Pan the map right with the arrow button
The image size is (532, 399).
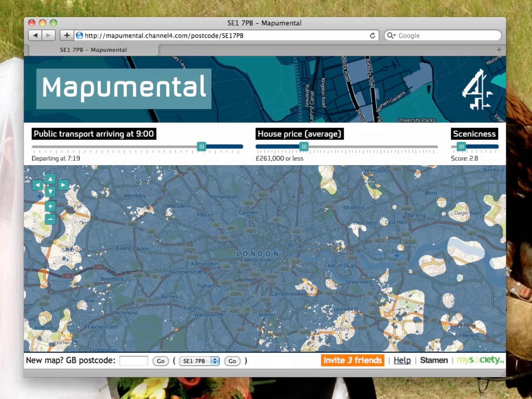coord(63,185)
